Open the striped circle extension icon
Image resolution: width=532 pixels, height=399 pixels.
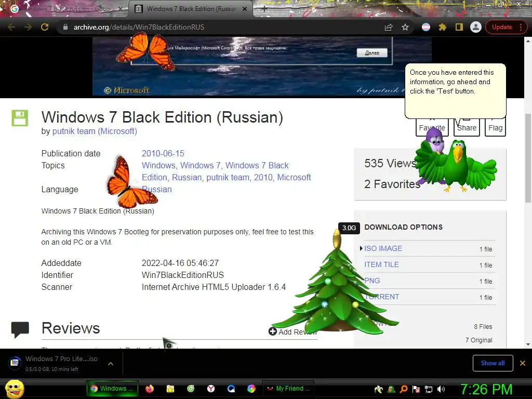coord(426,27)
